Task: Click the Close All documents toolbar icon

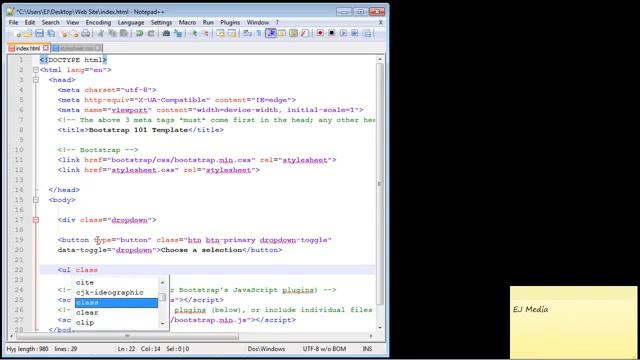Action: (x=76, y=33)
